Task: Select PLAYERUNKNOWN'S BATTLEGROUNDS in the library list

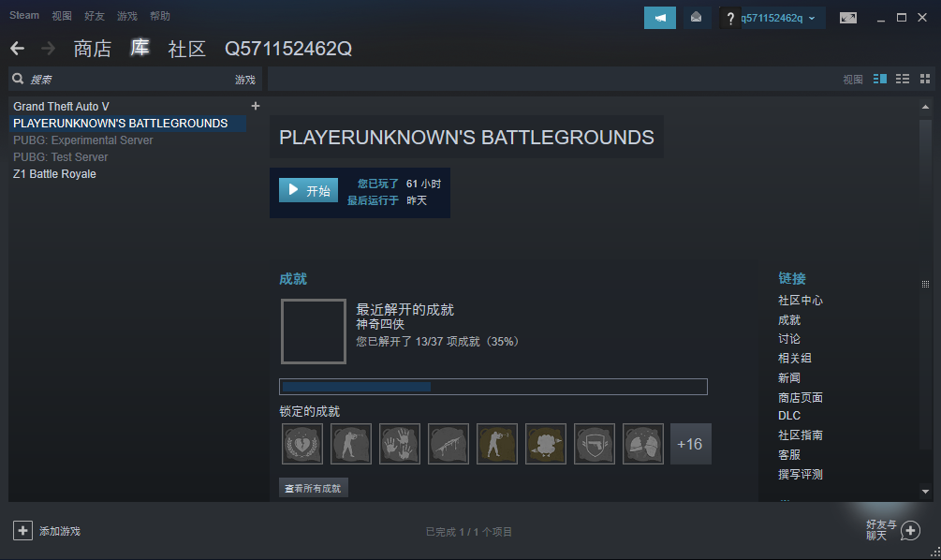Action: 127,123
